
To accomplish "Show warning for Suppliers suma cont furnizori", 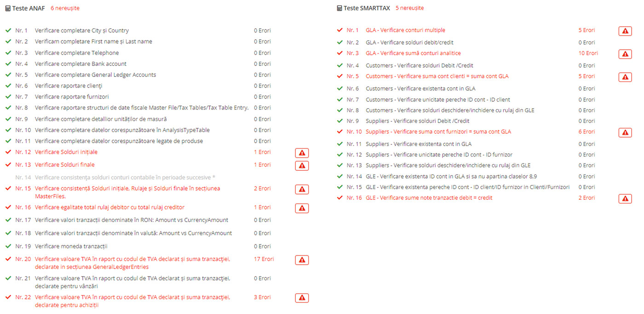I will coord(625,133).
